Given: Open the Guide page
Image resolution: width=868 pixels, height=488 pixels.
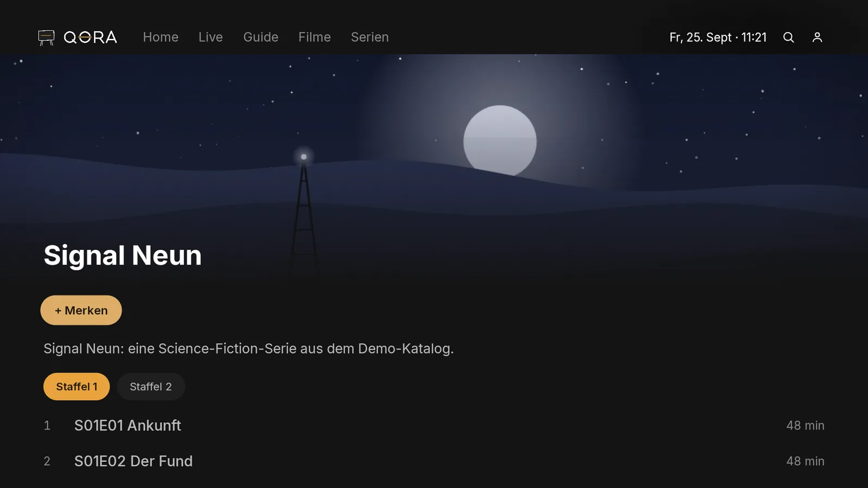Looking at the screenshot, I should (x=260, y=37).
